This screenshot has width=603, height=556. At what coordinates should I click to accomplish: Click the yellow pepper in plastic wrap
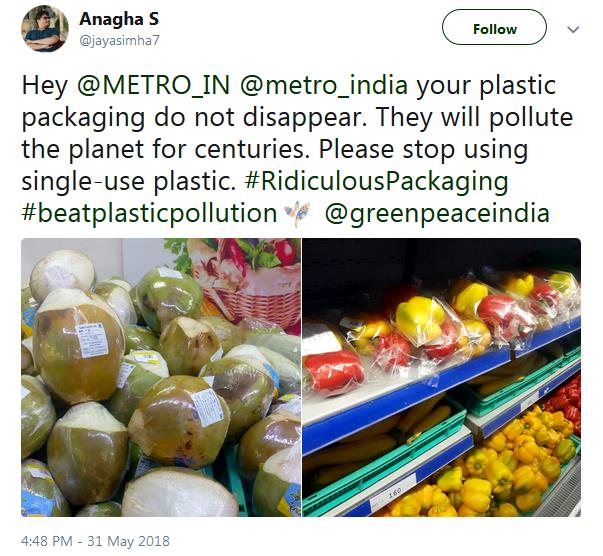420,320
